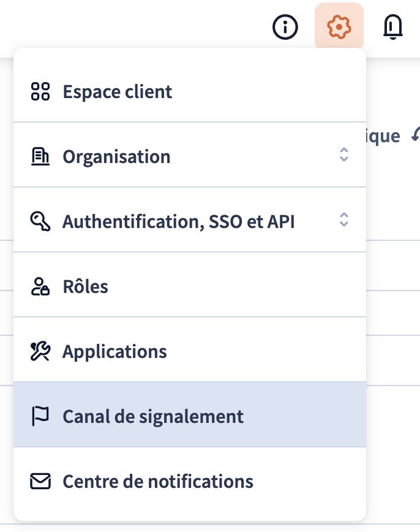This screenshot has height=532, width=420.
Task: Click the information circle icon
Action: (x=285, y=27)
